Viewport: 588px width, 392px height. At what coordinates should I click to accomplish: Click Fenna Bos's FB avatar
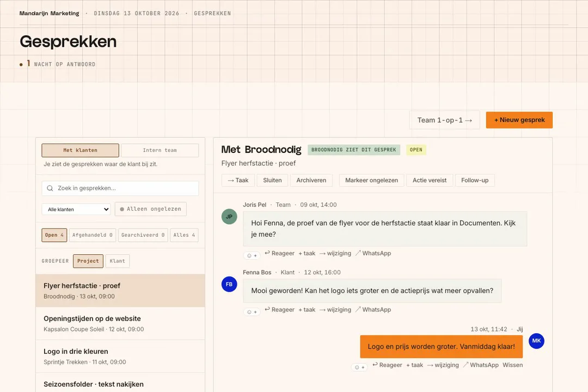tap(229, 284)
